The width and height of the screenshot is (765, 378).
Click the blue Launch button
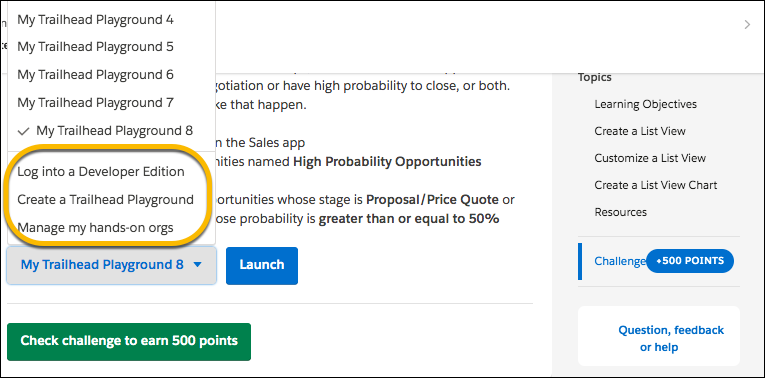pyautogui.click(x=262, y=265)
